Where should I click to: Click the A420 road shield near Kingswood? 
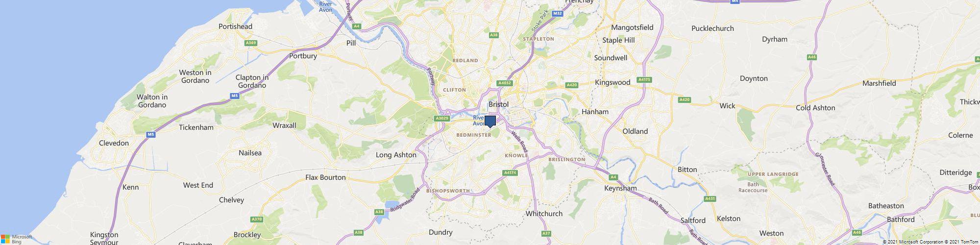[x=572, y=85]
